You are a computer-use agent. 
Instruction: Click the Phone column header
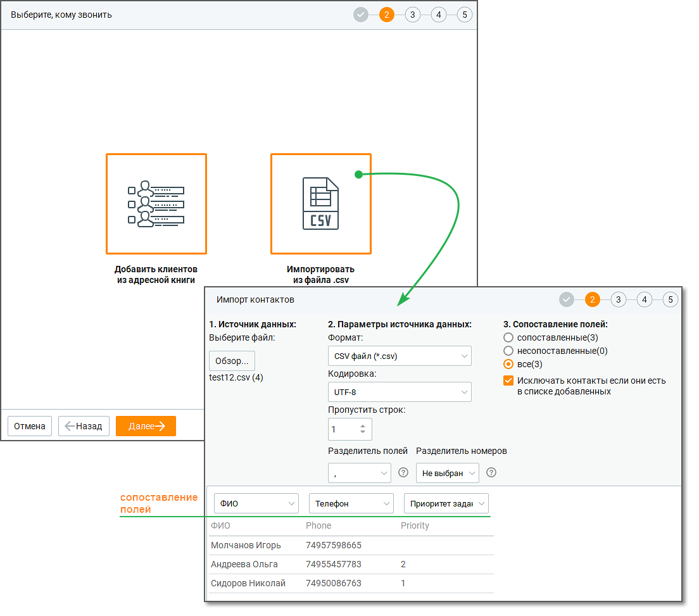[318, 525]
